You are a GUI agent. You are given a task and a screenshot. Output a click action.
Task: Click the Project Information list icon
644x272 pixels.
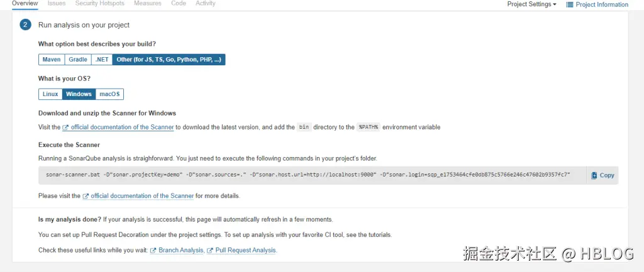coord(570,4)
